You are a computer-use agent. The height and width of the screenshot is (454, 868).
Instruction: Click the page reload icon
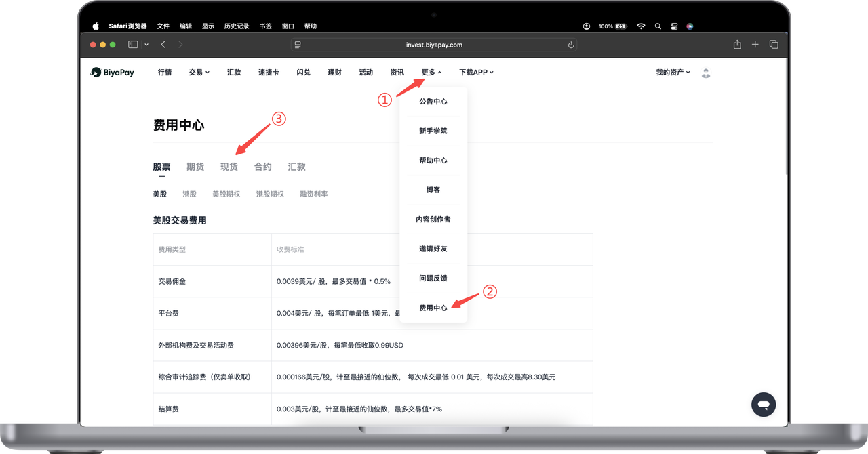[x=571, y=45]
